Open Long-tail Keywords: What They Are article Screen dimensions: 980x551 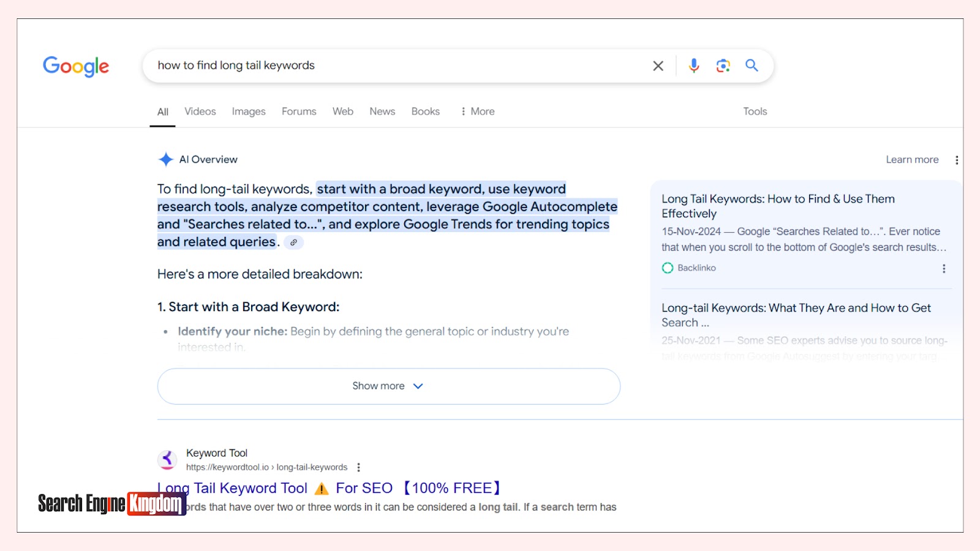click(x=796, y=315)
